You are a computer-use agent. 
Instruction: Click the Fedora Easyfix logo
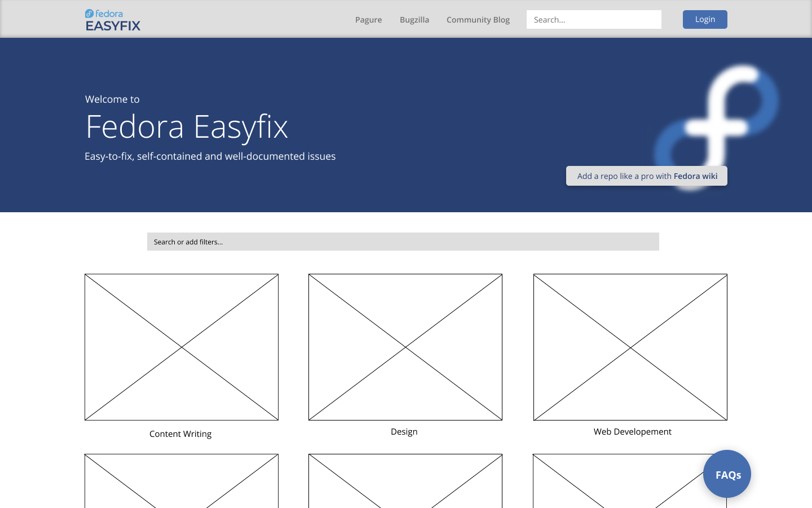click(x=113, y=20)
